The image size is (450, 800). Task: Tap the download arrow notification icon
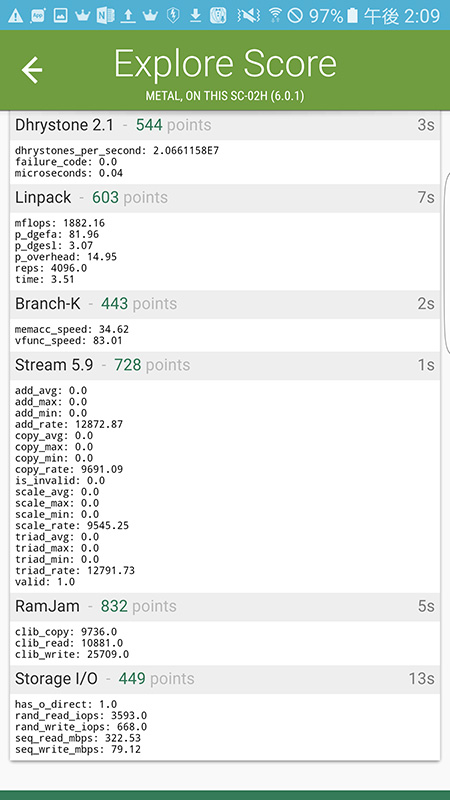(195, 16)
